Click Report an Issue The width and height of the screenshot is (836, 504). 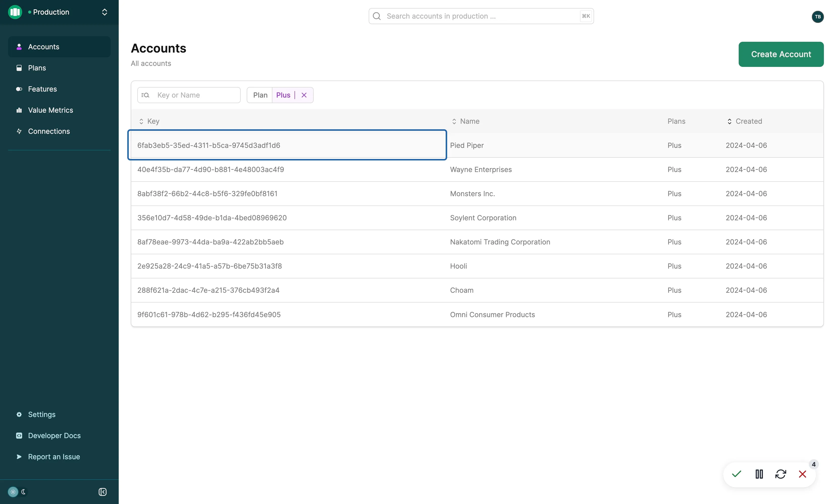[x=59, y=456]
